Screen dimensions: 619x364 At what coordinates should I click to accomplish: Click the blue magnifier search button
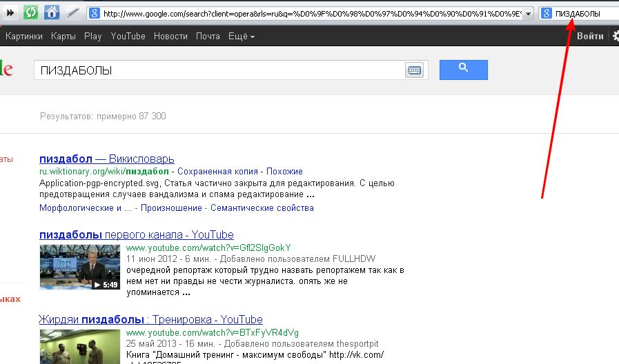464,70
